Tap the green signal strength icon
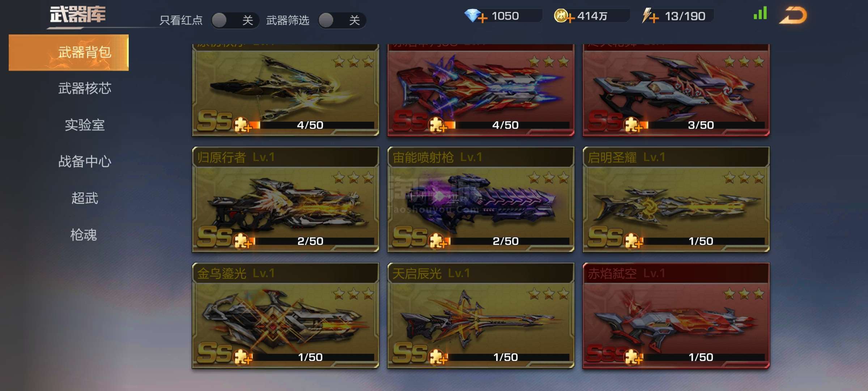This screenshot has height=391, width=868. 760,13
